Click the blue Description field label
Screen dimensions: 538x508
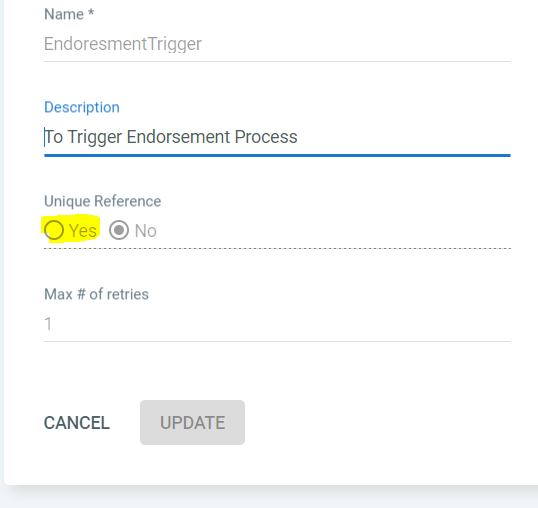pos(82,107)
